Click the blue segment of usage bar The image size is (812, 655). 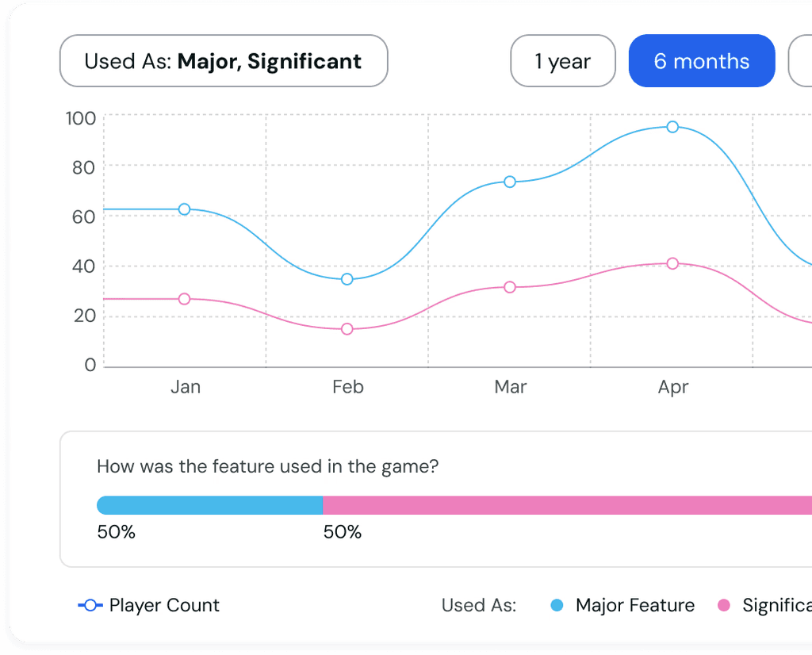(209, 505)
